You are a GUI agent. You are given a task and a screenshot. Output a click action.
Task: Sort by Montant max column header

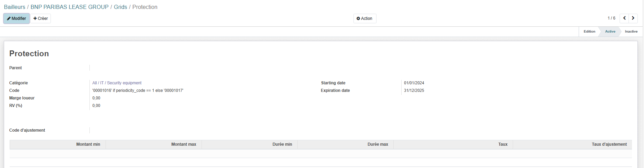(x=184, y=144)
